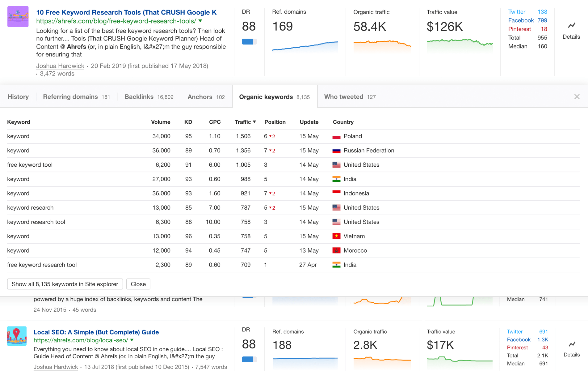Close the expanded details panel with X

[577, 97]
